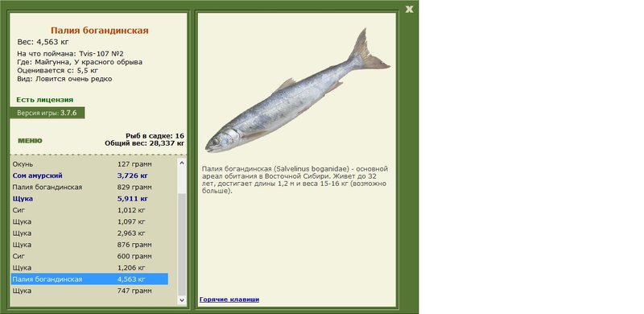The width and height of the screenshot is (644, 314).
Task: Click the Вид: Ловится очень редко line
Action: coord(64,79)
